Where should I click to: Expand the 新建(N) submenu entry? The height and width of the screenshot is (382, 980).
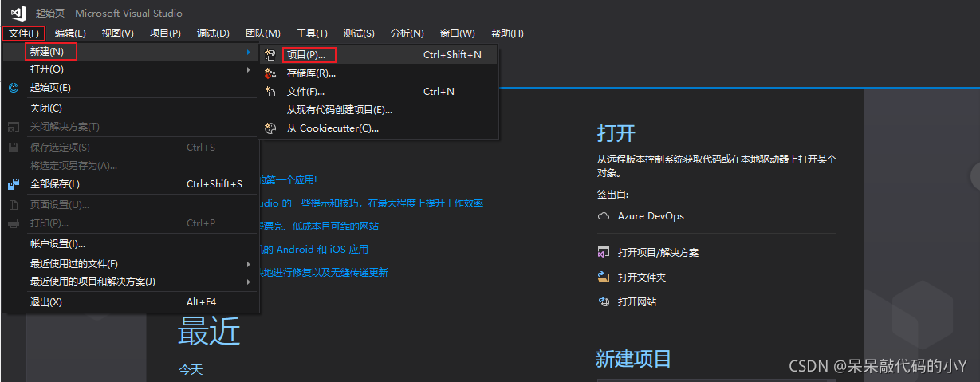(x=131, y=52)
